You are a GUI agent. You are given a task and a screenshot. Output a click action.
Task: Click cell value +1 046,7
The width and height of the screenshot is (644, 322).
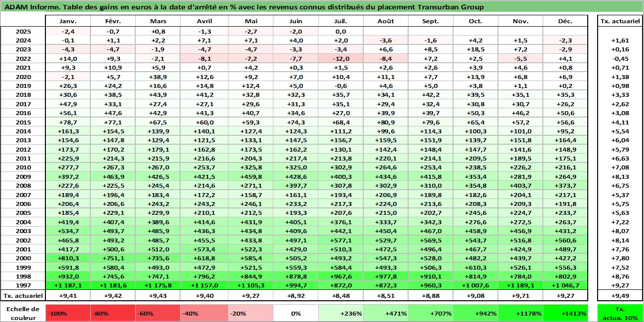[565, 285]
